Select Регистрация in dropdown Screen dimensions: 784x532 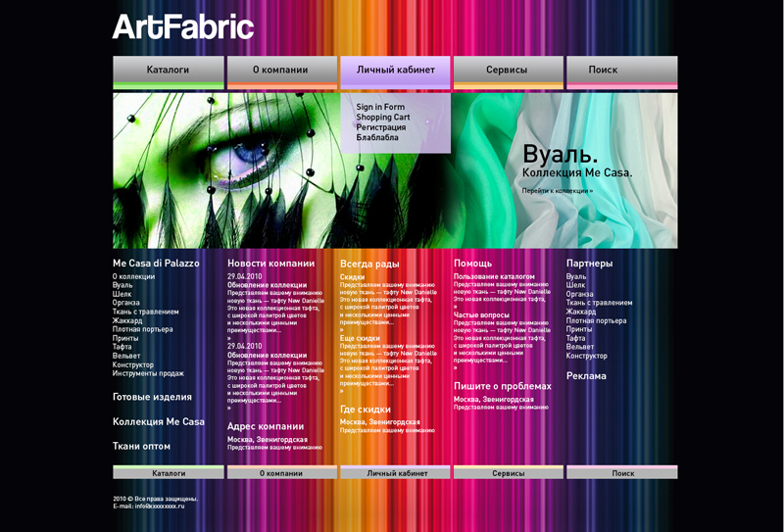pos(381,127)
